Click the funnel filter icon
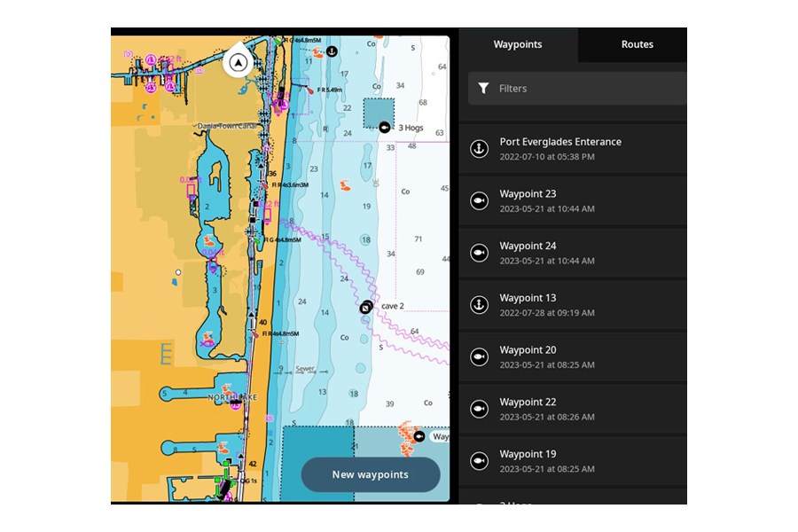Viewport: 798px width, 532px height. point(483,89)
